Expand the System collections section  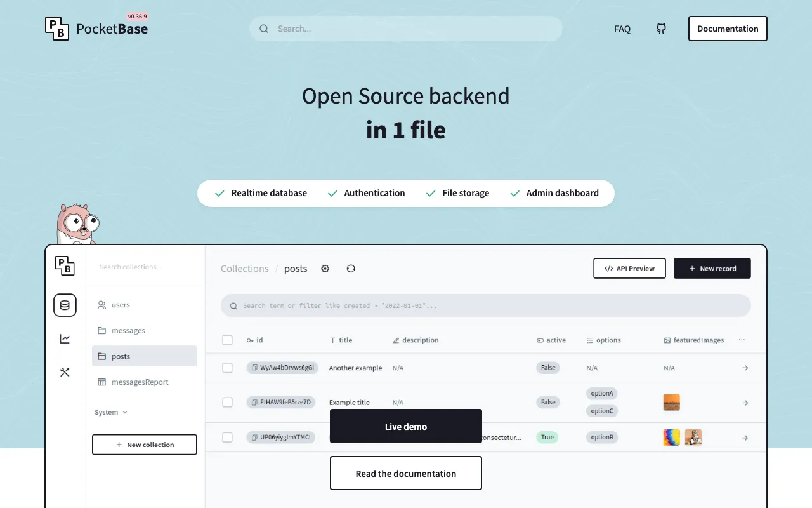pyautogui.click(x=110, y=412)
